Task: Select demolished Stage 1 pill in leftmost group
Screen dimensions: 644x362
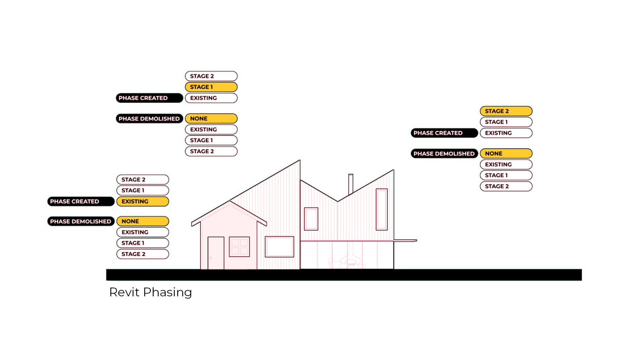Action: point(143,243)
